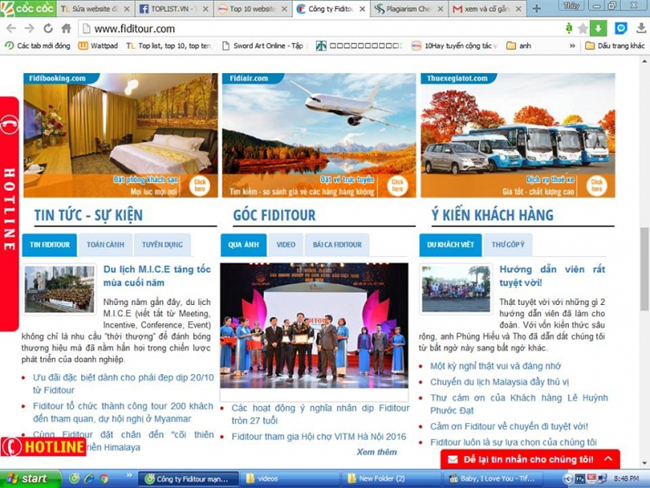
Task: Click here button on Fidiair flight banner
Action: [398, 186]
